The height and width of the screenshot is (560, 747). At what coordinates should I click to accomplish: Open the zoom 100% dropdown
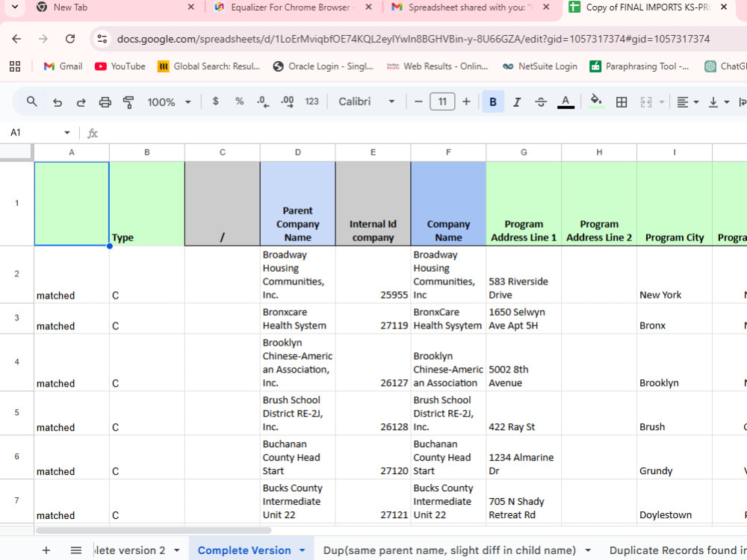169,102
